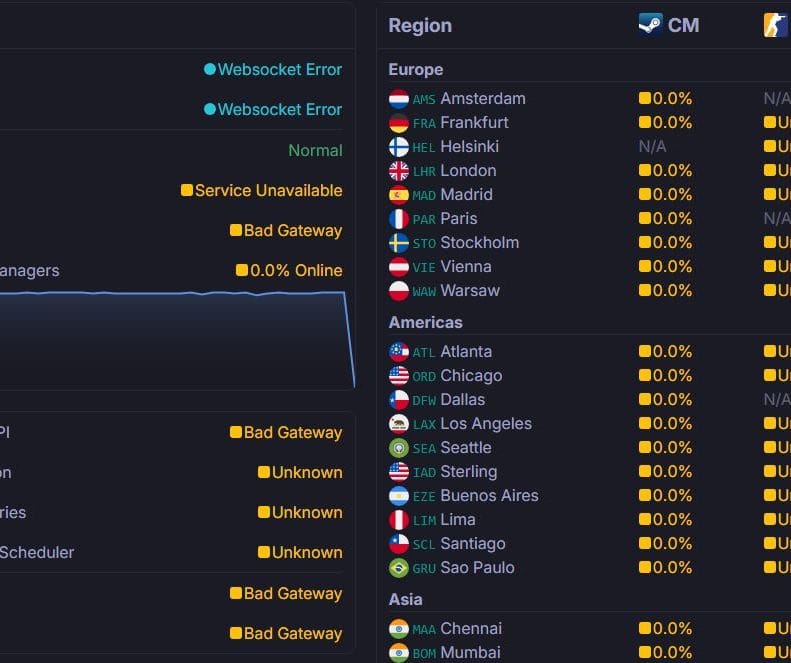Click the Texas flag beside Dallas
Screen dimensions: 791x663
(399, 400)
